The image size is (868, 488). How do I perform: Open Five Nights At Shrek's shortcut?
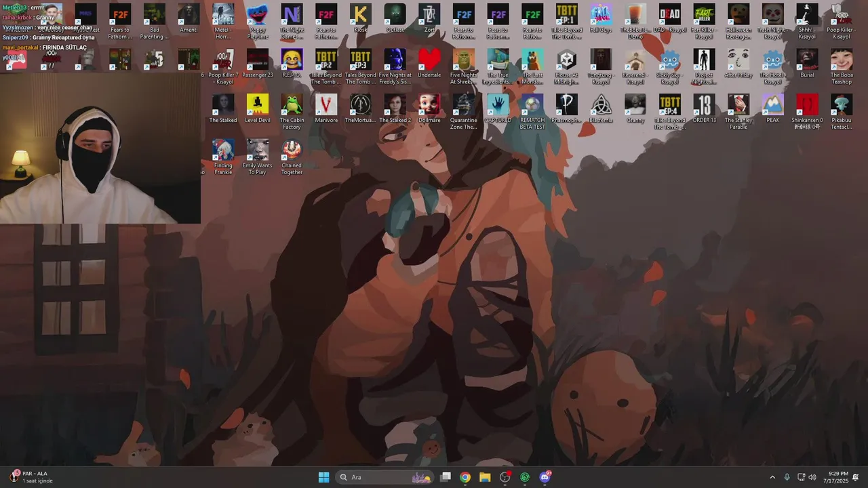pyautogui.click(x=464, y=67)
